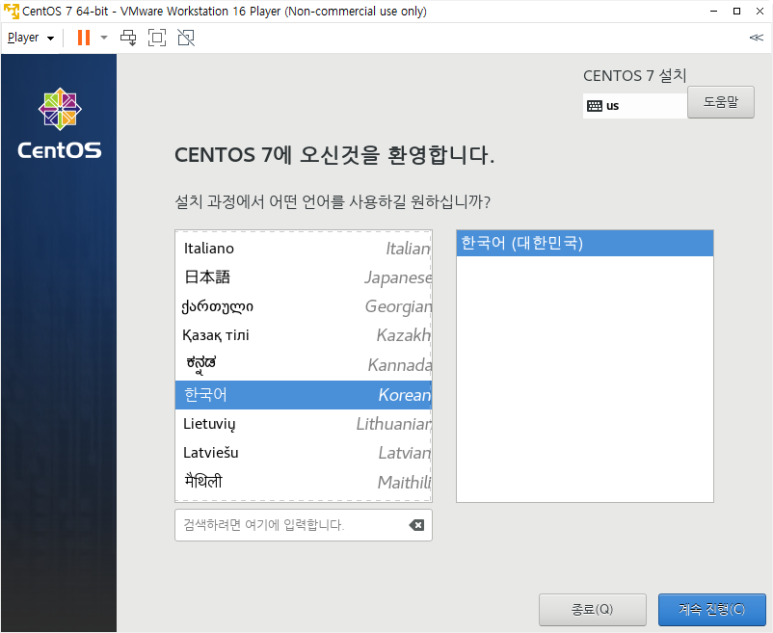Click the CentOS logo in the sidebar
The height and width of the screenshot is (633, 773).
(60, 123)
